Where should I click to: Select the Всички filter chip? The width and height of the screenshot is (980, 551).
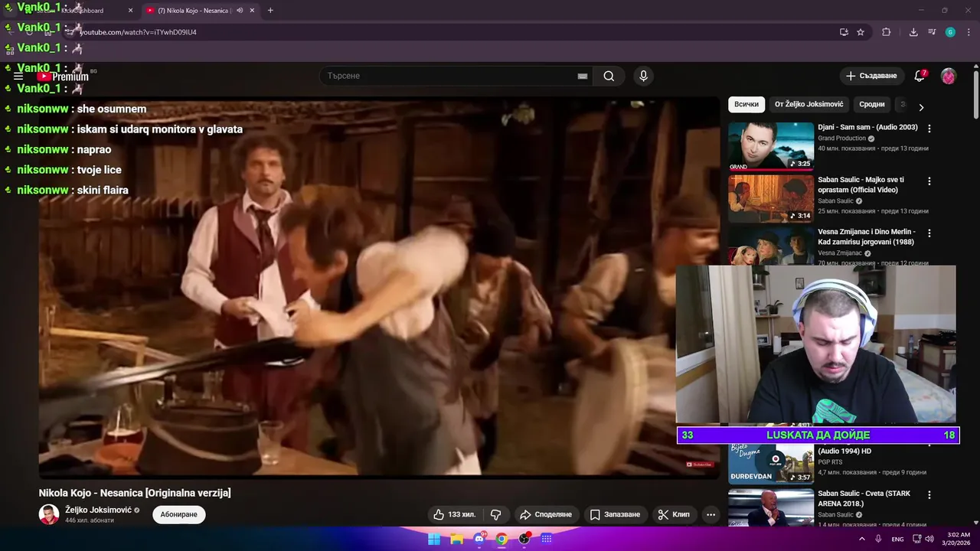pos(746,104)
